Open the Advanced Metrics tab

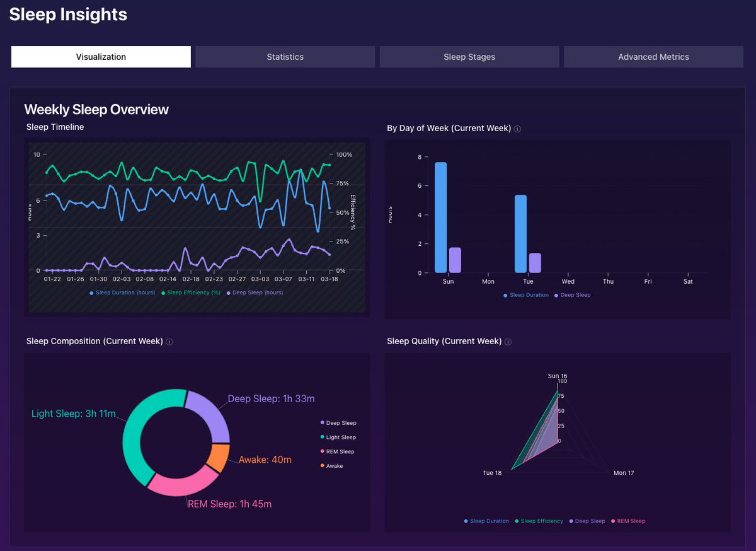(653, 57)
